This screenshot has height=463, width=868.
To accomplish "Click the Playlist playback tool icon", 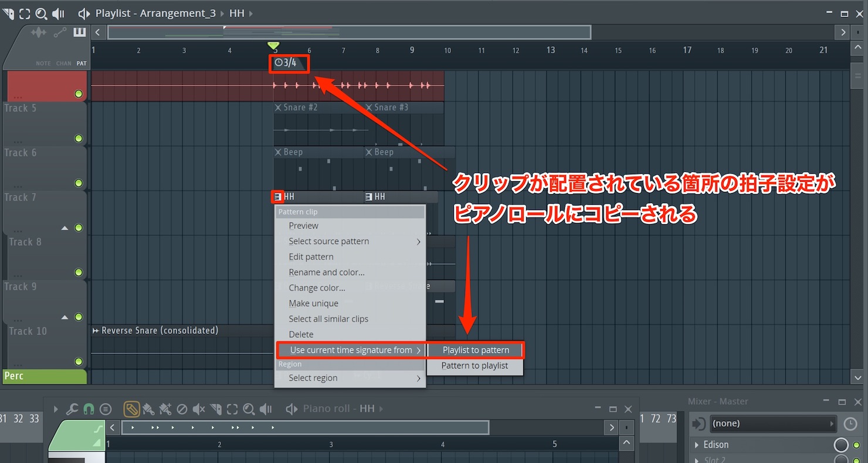I will [x=57, y=13].
